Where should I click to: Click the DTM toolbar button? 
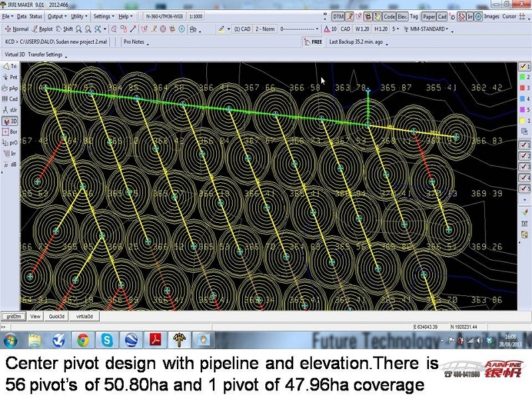(338, 16)
